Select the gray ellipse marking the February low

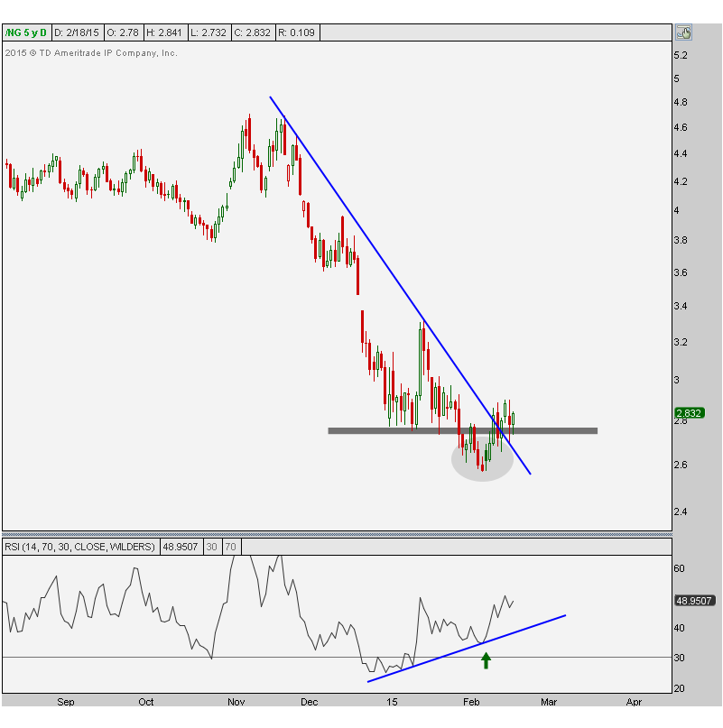tap(482, 458)
